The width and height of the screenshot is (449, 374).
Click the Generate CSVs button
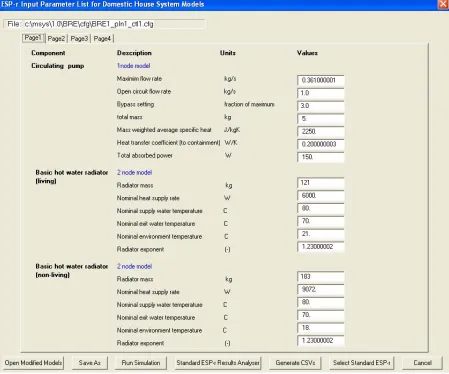295,363
